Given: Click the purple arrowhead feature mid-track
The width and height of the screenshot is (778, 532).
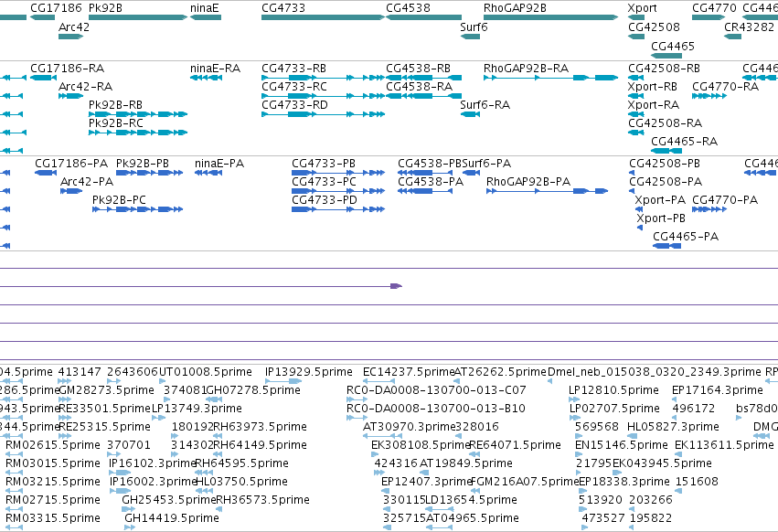Looking at the screenshot, I should [396, 286].
